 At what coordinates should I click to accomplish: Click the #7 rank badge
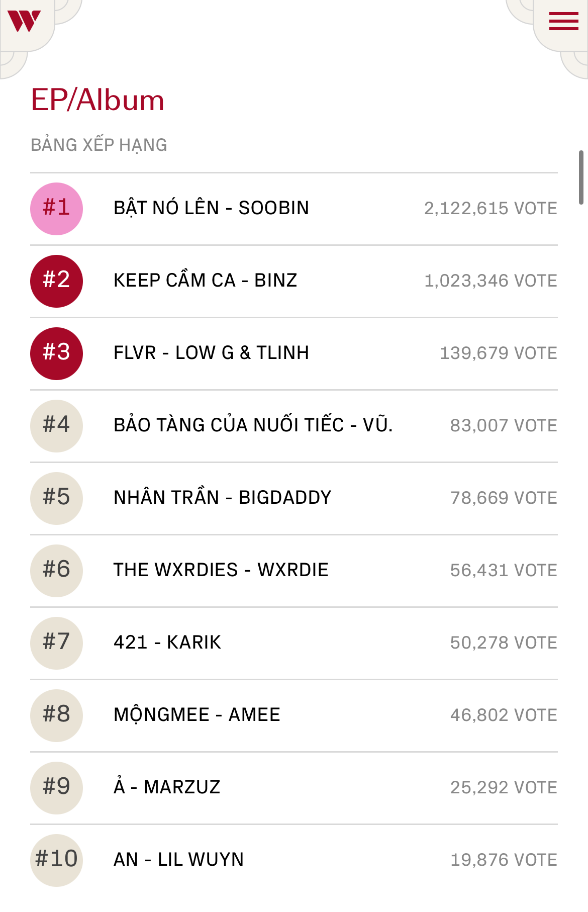point(56,643)
